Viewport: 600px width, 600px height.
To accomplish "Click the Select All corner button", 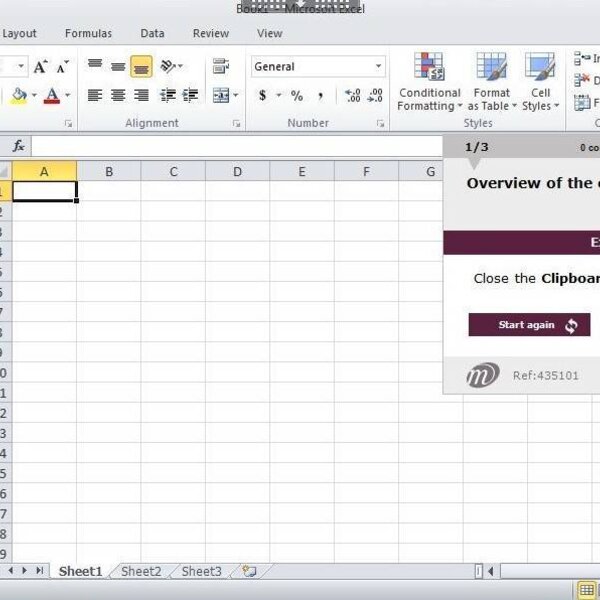I will (x=5, y=171).
